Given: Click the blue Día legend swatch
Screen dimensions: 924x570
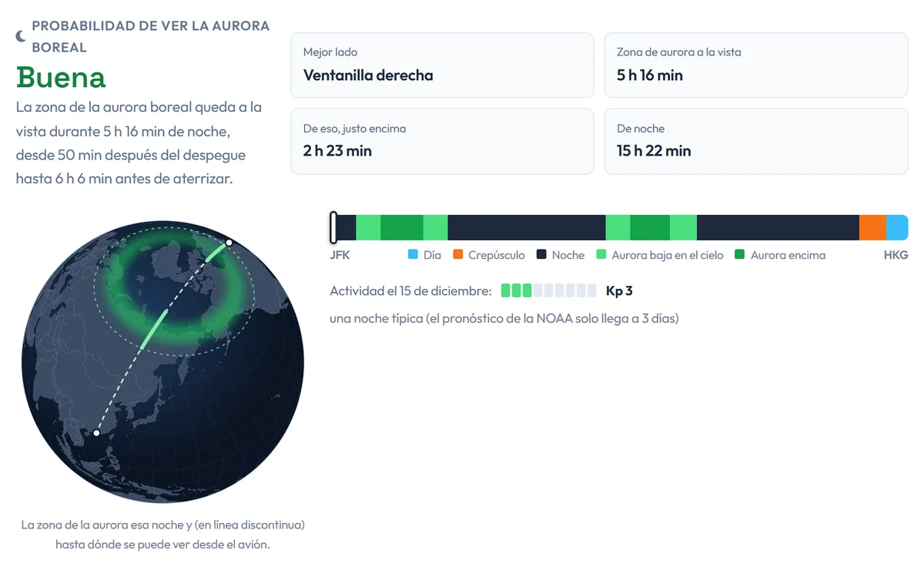Looking at the screenshot, I should [413, 255].
